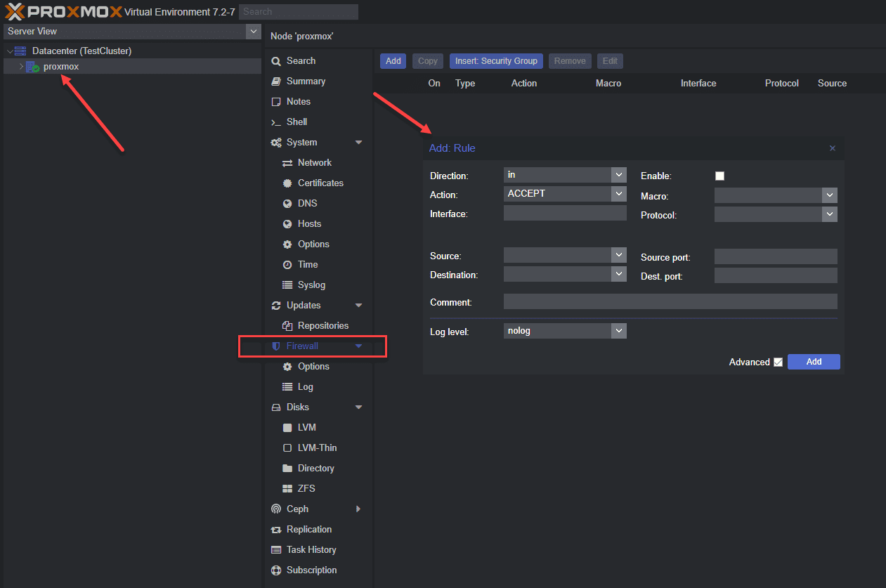
Task: Click the Source port input field
Action: click(x=776, y=256)
